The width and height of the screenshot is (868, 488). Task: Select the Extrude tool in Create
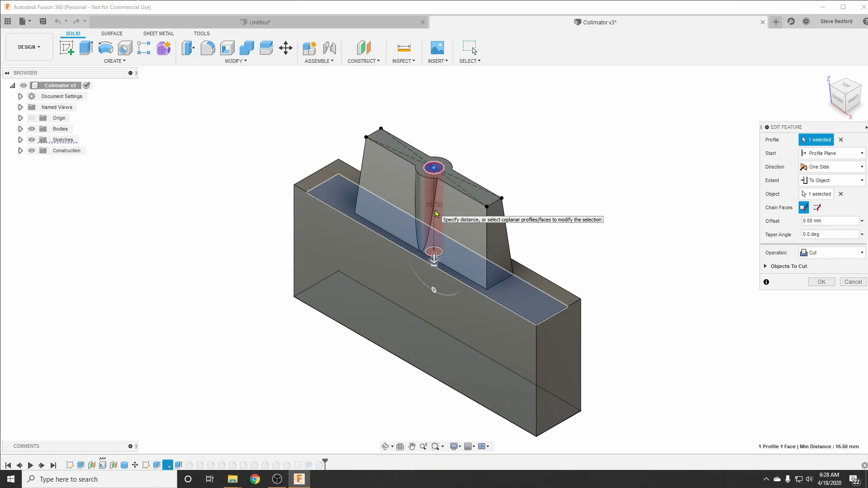pos(86,48)
